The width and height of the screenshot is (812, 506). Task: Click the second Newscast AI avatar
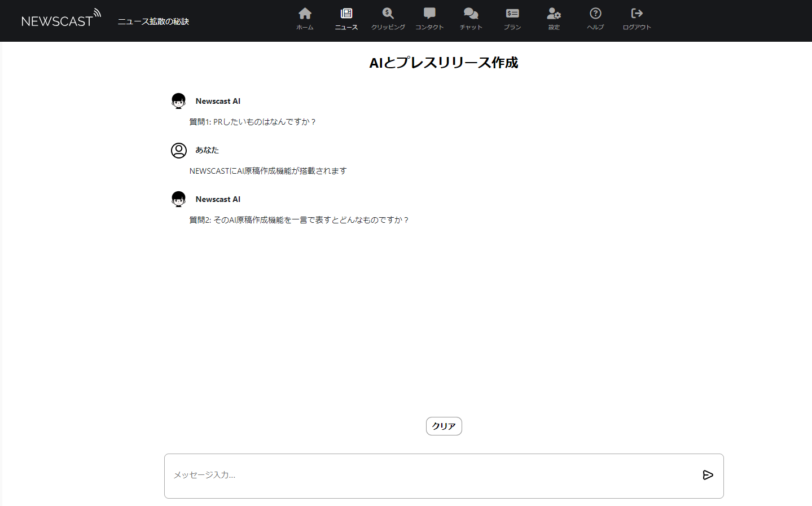[x=178, y=199]
